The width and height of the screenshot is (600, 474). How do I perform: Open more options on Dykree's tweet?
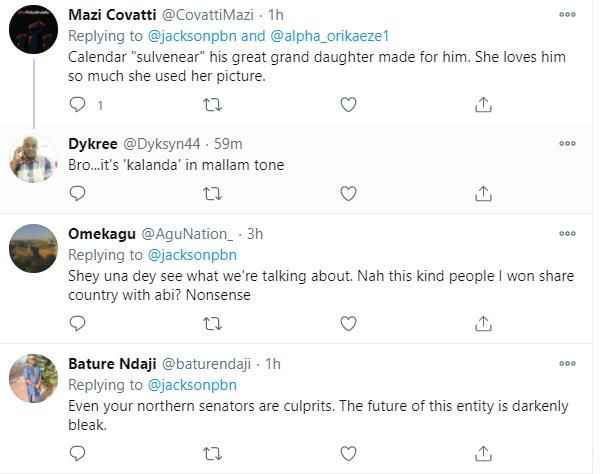567,144
